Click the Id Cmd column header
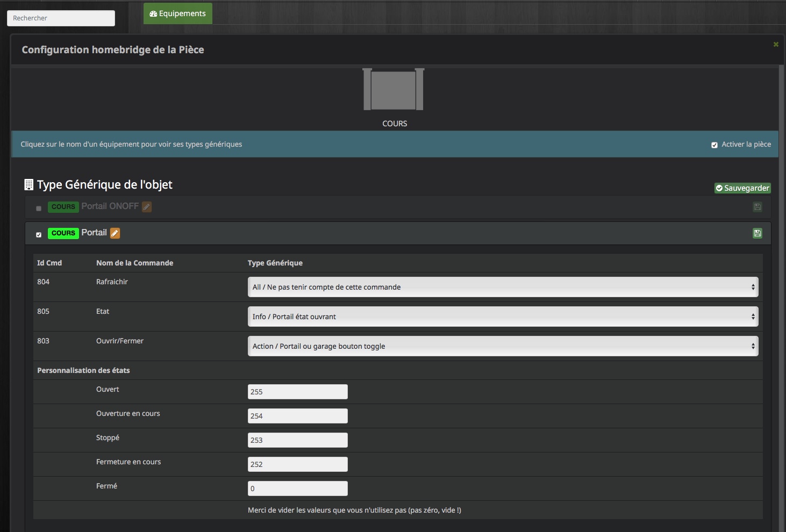This screenshot has height=532, width=786. click(x=49, y=263)
